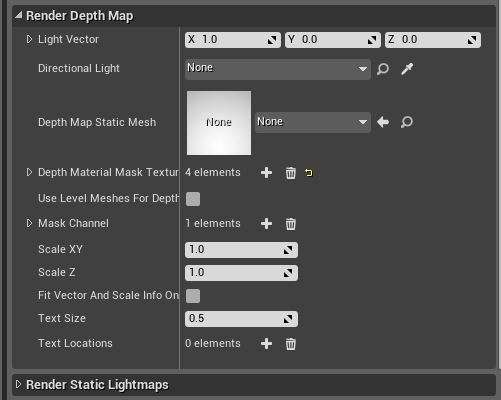Empty the Mask Channel array

290,224
